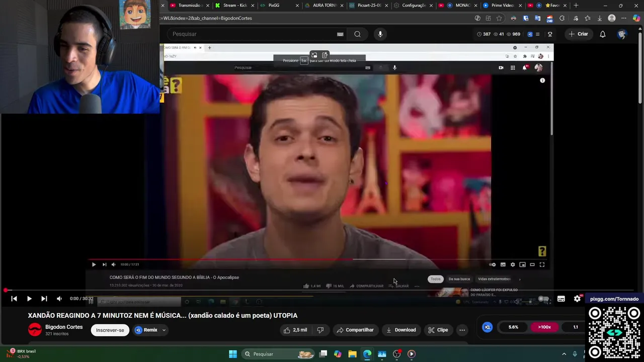Toggle subtitles on the YouTube player
644x362 pixels.
(x=561, y=299)
